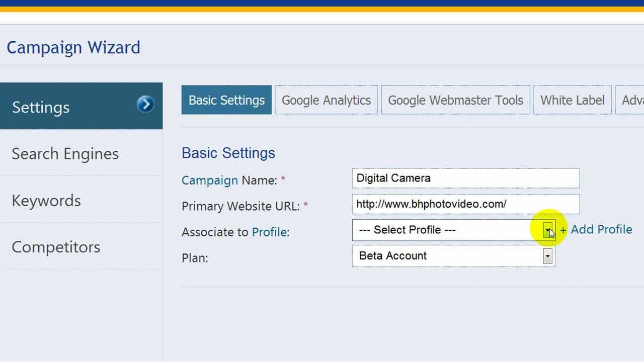
Task: Click the Campaign Wizard heading text
Action: [73, 47]
